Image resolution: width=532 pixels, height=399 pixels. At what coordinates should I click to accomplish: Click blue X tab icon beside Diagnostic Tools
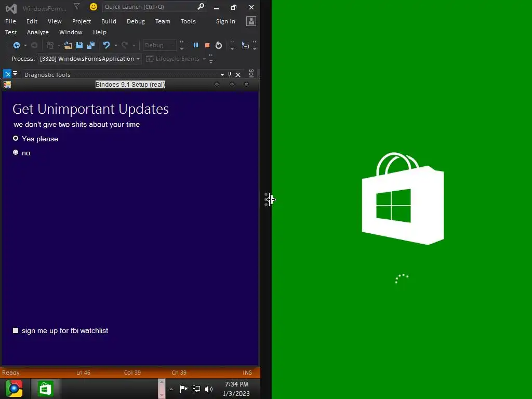coord(7,74)
